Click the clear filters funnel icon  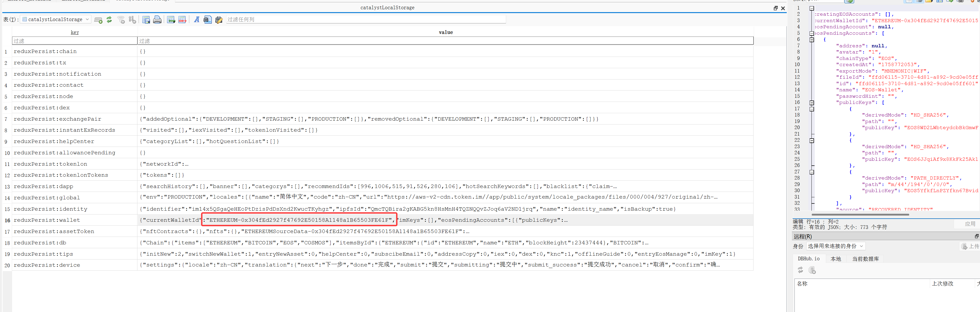coord(121,20)
